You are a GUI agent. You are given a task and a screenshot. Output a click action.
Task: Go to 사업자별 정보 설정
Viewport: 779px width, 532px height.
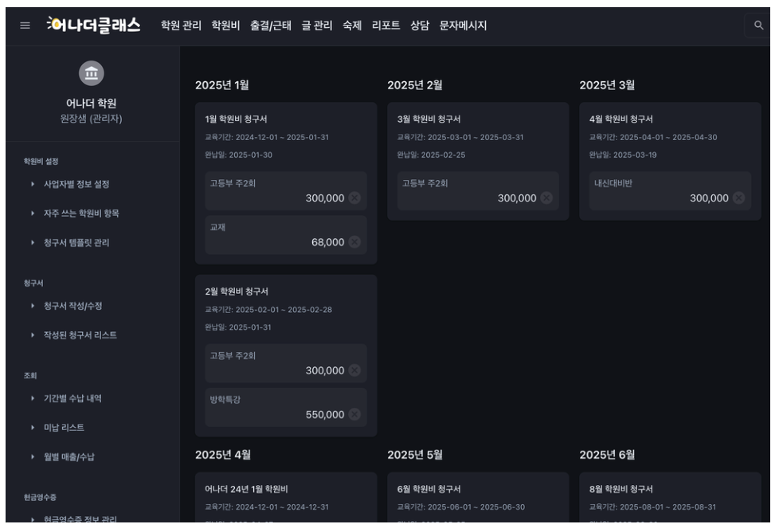[76, 184]
